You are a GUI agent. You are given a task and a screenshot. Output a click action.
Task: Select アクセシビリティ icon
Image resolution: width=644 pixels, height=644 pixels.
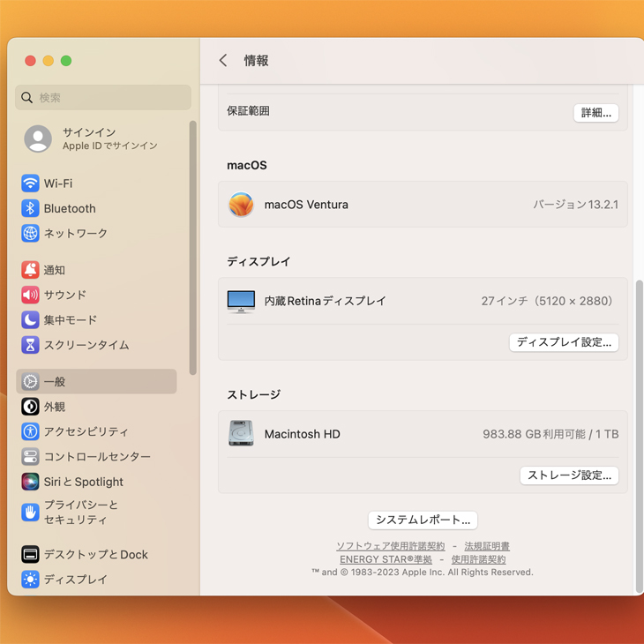[x=30, y=431]
